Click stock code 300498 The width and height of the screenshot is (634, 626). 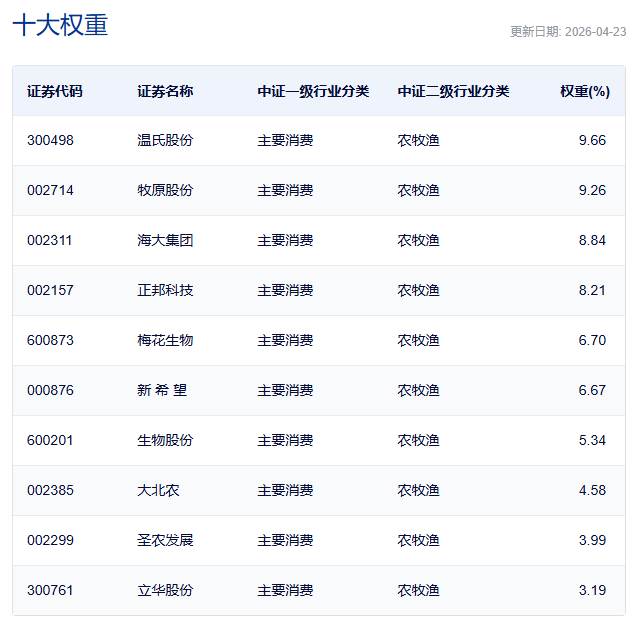50,140
